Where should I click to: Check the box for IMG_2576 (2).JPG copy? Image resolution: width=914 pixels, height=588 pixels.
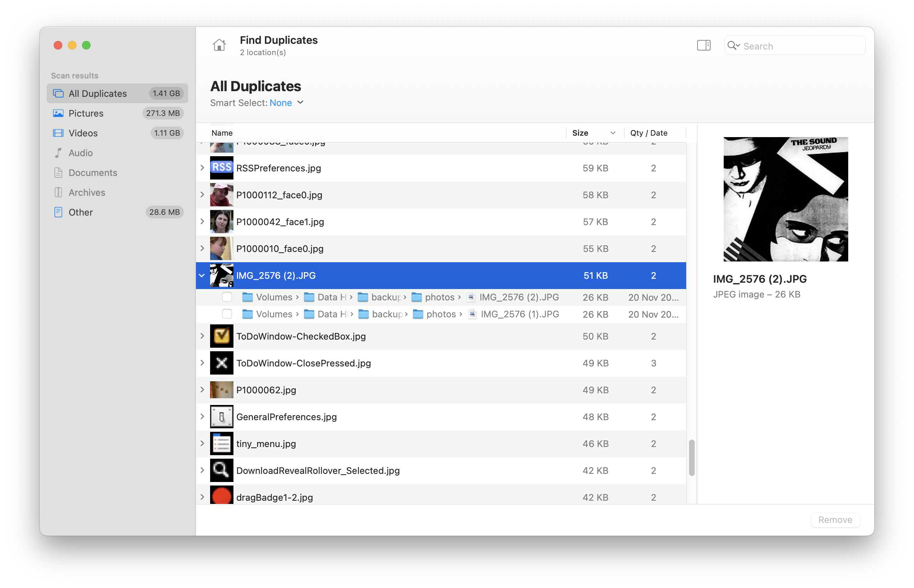pos(227,297)
